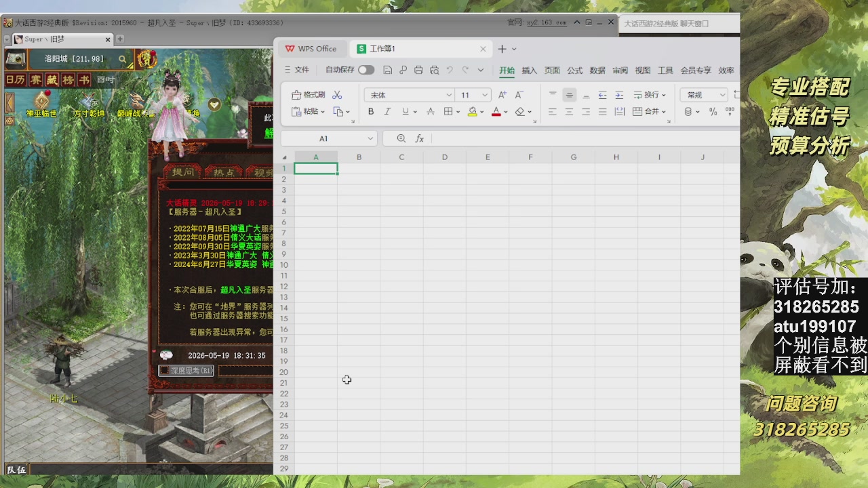Open Print Preview from the quick toolbar
This screenshot has height=488, width=868.
click(435, 70)
